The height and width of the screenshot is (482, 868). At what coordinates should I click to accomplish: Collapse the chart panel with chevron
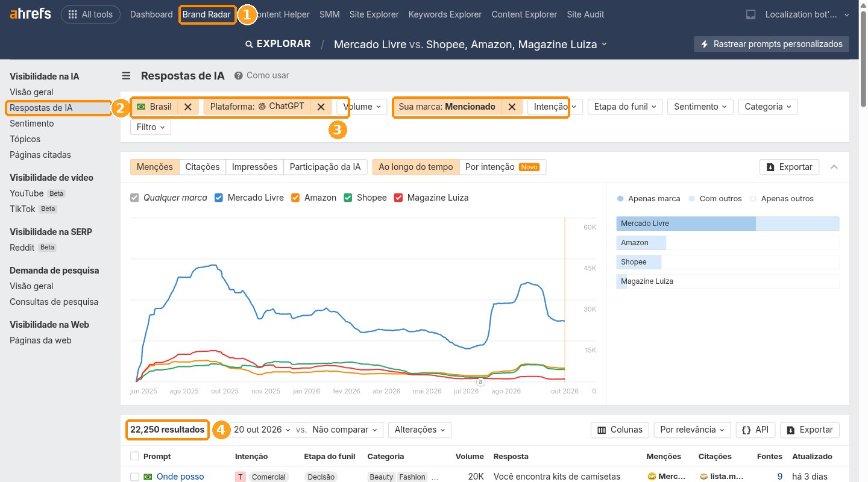pyautogui.click(x=834, y=167)
